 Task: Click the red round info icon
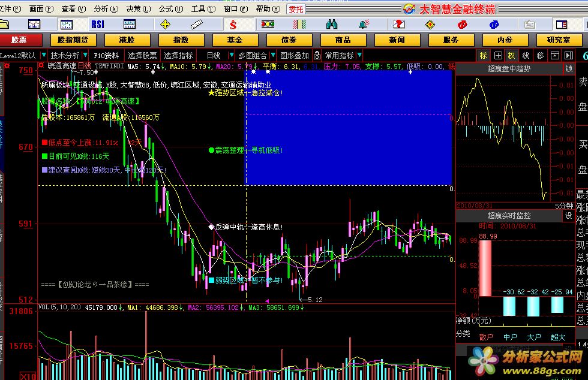[462, 25]
